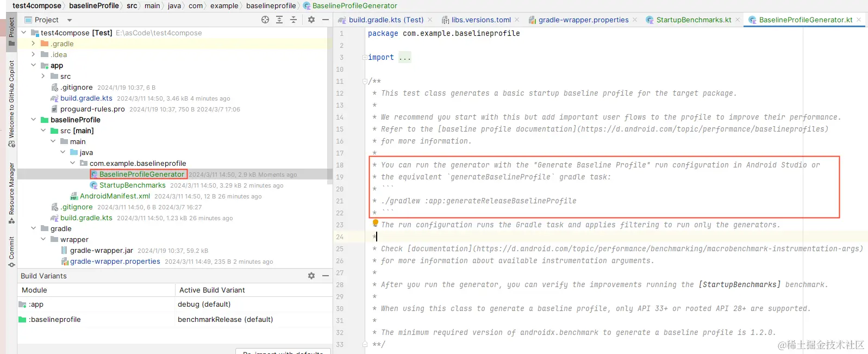Collapse the src [main] folder
The width and height of the screenshot is (868, 354).
[43, 131]
